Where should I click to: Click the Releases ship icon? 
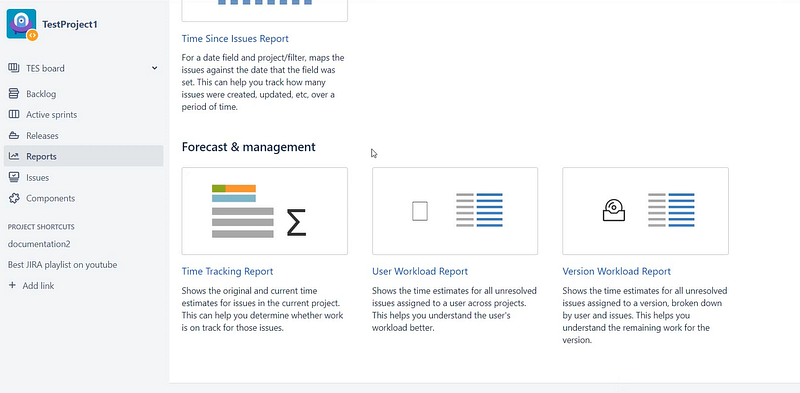coord(14,136)
